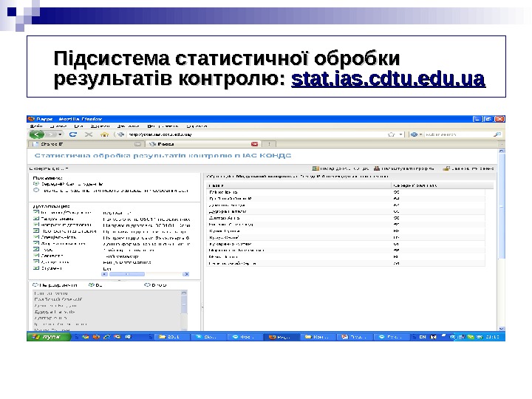
Task: Toggle the Семестр checkbox
Action: (36, 256)
